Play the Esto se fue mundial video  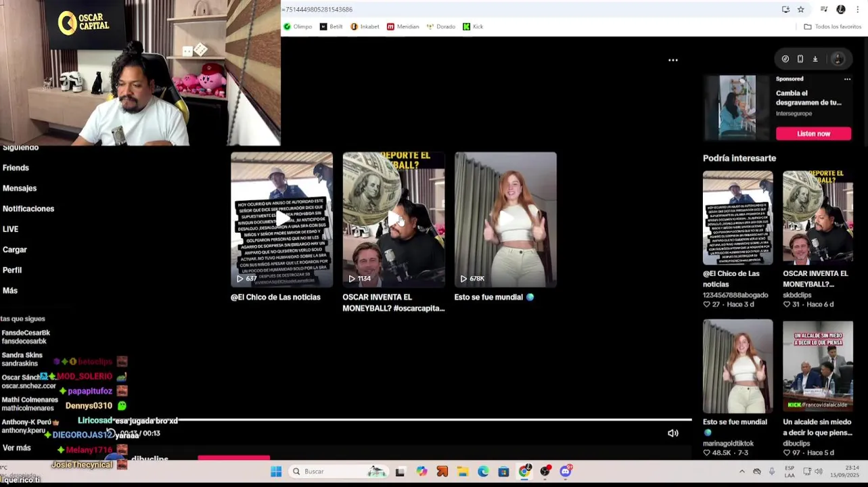pyautogui.click(x=505, y=220)
